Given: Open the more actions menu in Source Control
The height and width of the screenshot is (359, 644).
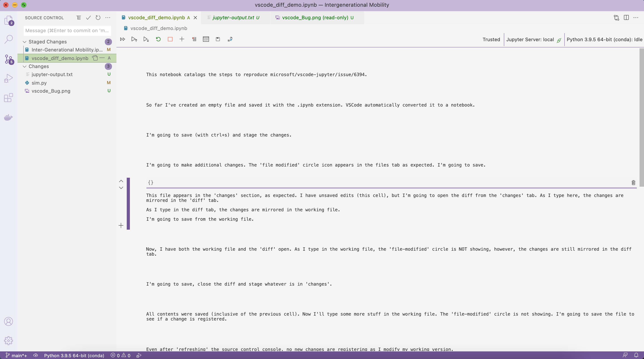Looking at the screenshot, I should click(108, 17).
